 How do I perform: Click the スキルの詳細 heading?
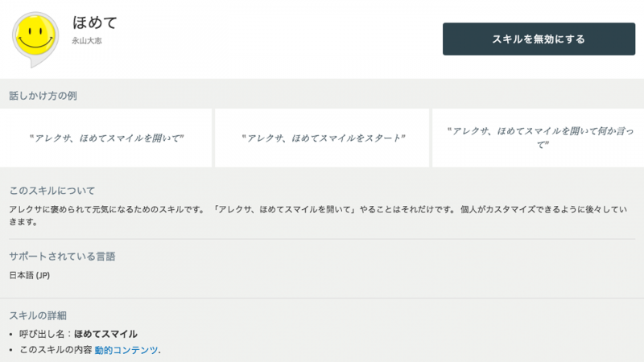tap(38, 315)
